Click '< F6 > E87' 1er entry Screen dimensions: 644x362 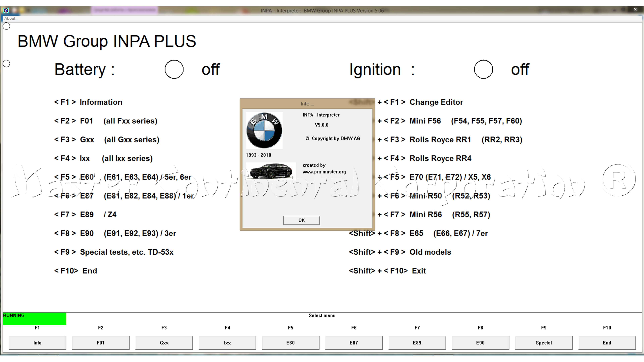(124, 196)
